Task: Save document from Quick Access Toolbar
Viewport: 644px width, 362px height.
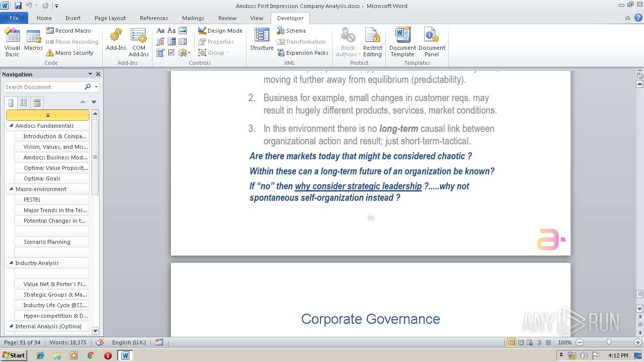Action: click(x=18, y=6)
